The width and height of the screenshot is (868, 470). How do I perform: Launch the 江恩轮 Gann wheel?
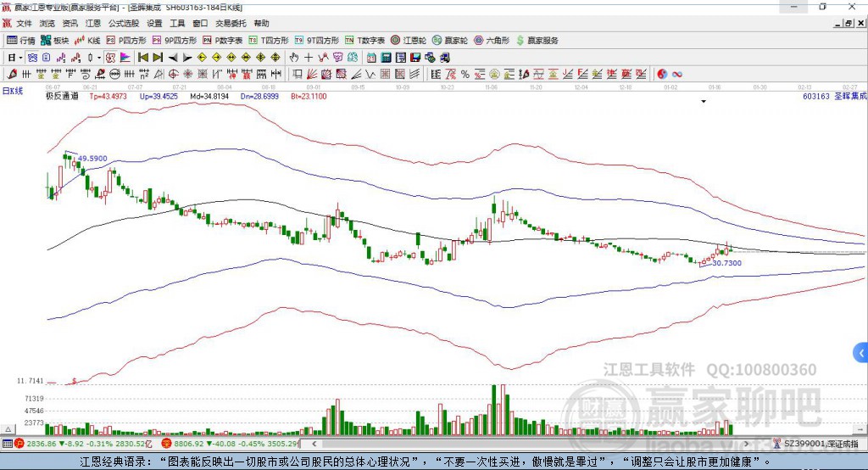[x=408, y=41]
